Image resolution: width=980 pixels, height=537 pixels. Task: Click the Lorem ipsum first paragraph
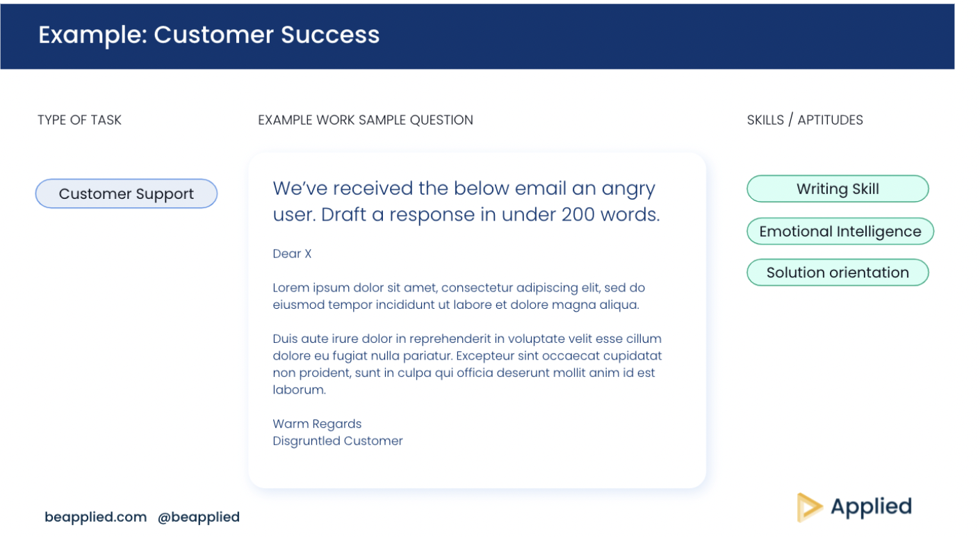(459, 296)
